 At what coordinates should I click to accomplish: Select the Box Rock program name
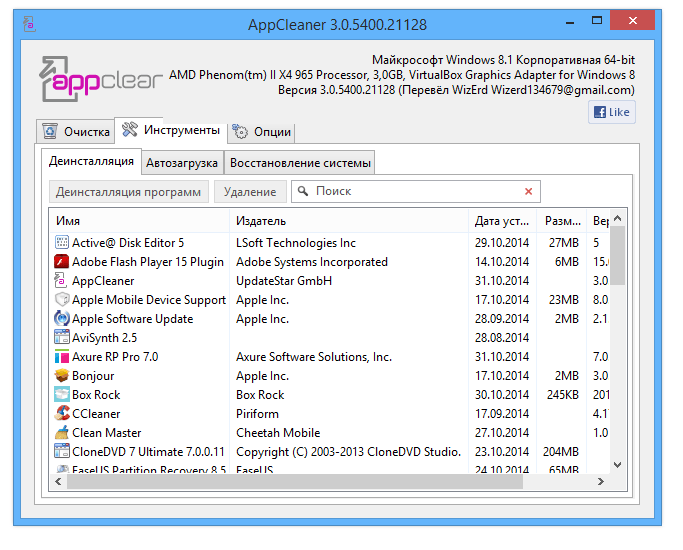coord(96,395)
